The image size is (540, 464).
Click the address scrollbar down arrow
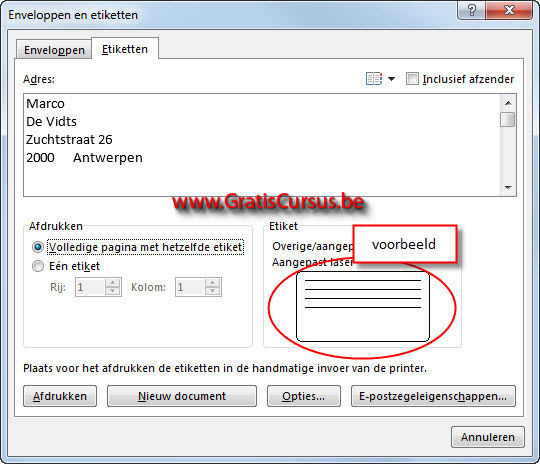click(x=508, y=188)
